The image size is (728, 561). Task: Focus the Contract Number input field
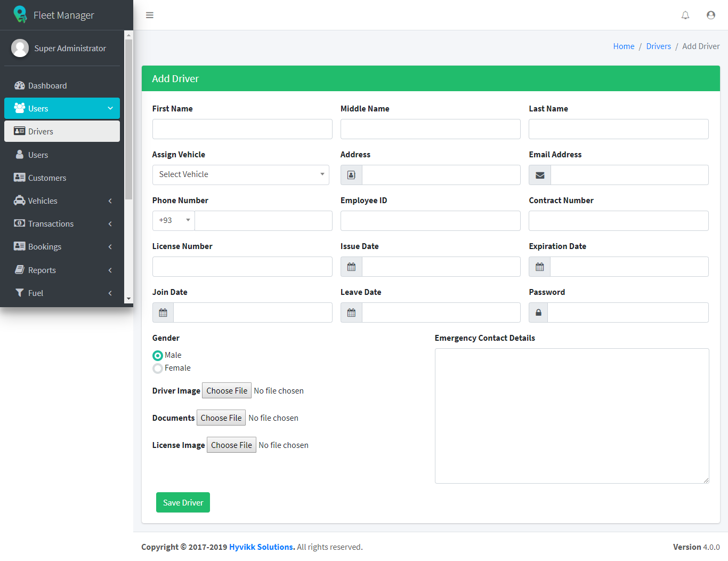point(619,221)
